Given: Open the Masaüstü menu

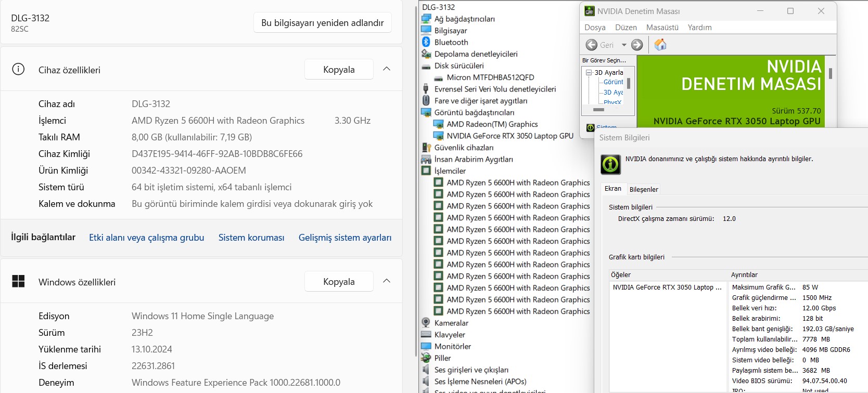Looking at the screenshot, I should click(662, 28).
